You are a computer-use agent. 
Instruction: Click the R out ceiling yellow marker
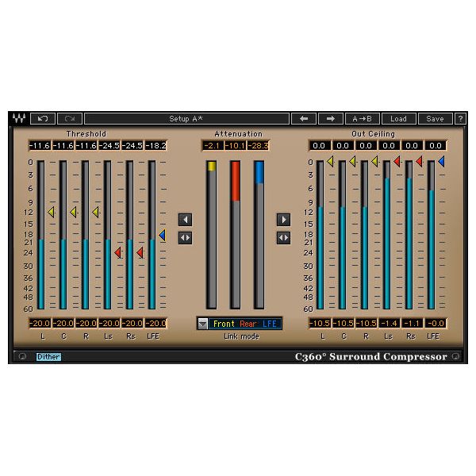tap(374, 161)
